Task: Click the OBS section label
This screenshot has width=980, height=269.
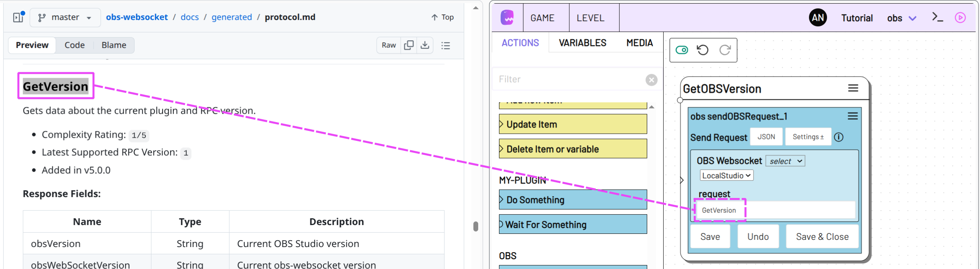Action: (x=507, y=256)
